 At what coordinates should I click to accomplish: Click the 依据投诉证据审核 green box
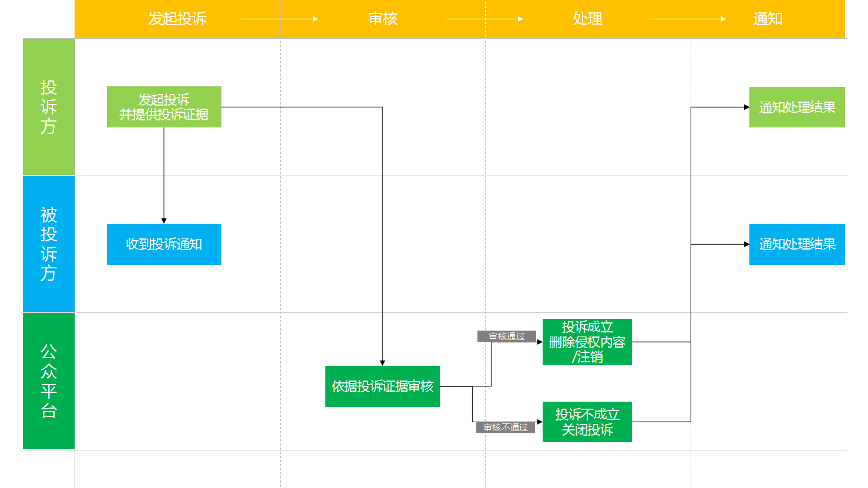click(x=382, y=386)
